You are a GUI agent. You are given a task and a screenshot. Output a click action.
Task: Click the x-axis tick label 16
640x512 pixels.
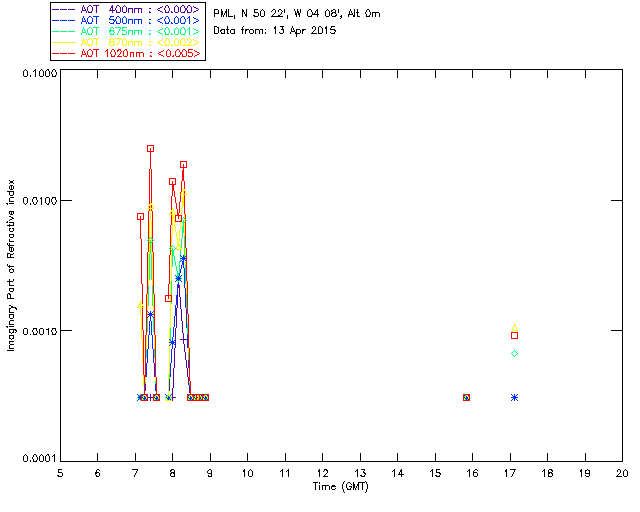472,473
